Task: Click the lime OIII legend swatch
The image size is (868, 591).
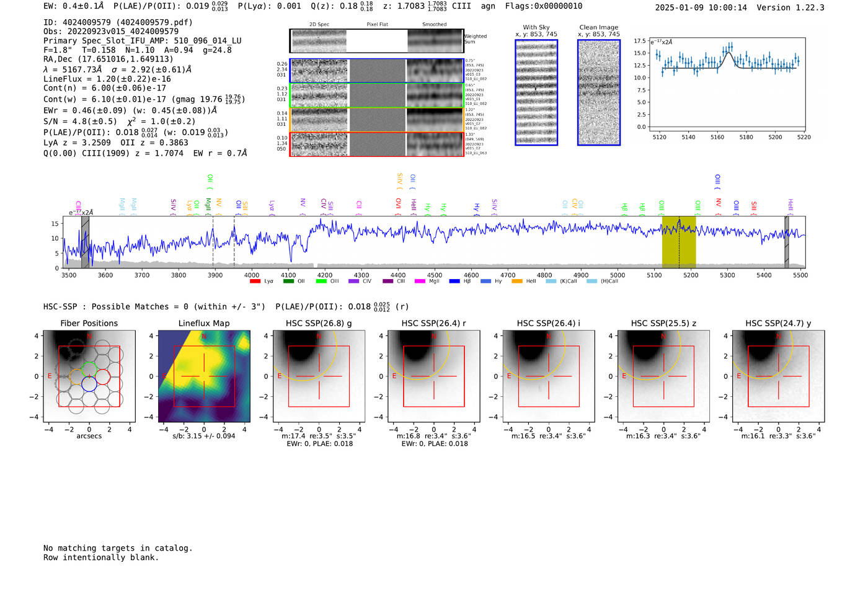Action: (321, 281)
